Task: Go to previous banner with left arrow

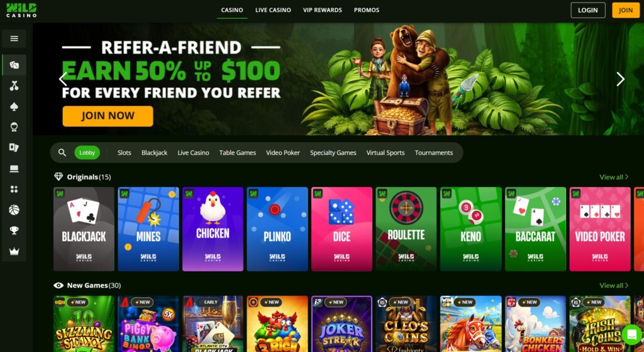Action: pyautogui.click(x=63, y=79)
